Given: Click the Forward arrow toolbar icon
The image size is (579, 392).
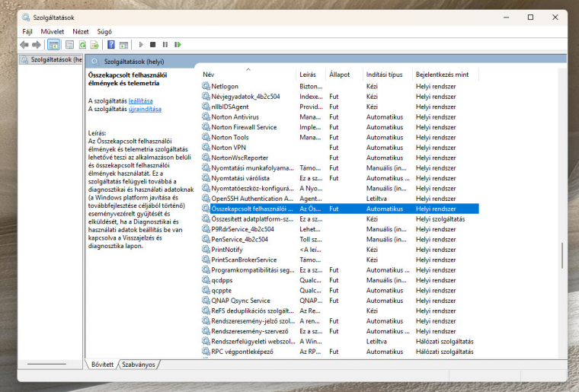Looking at the screenshot, I should (37, 45).
